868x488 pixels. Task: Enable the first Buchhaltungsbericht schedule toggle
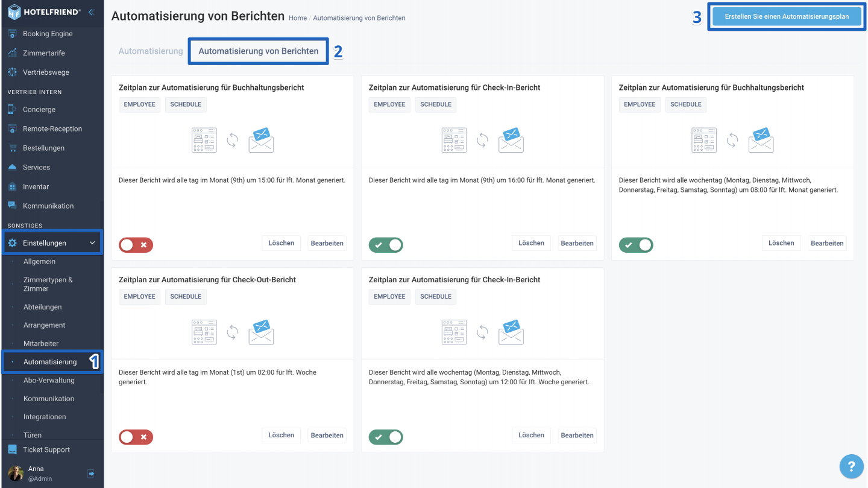[136, 244]
